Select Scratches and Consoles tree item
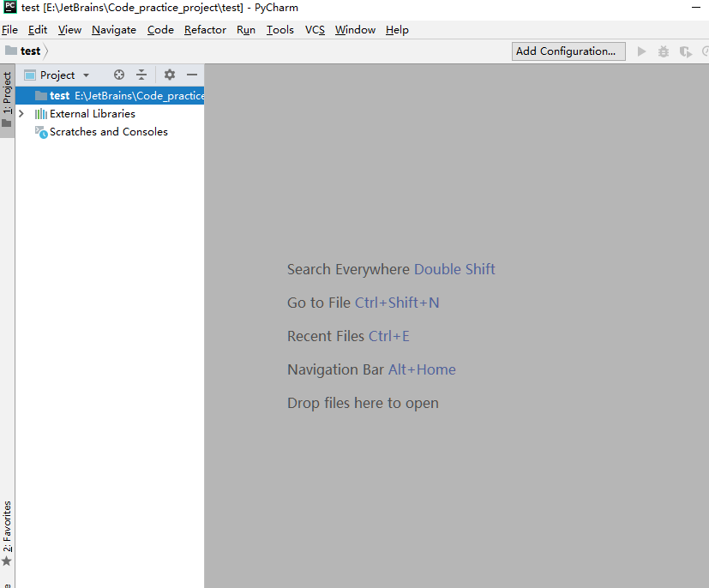Viewport: 709px width, 588px height. [x=108, y=132]
